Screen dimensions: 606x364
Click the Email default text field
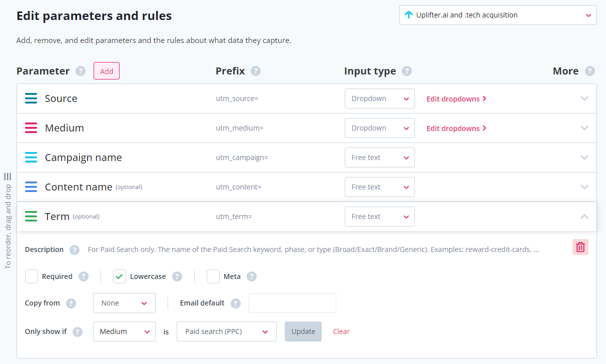click(292, 303)
